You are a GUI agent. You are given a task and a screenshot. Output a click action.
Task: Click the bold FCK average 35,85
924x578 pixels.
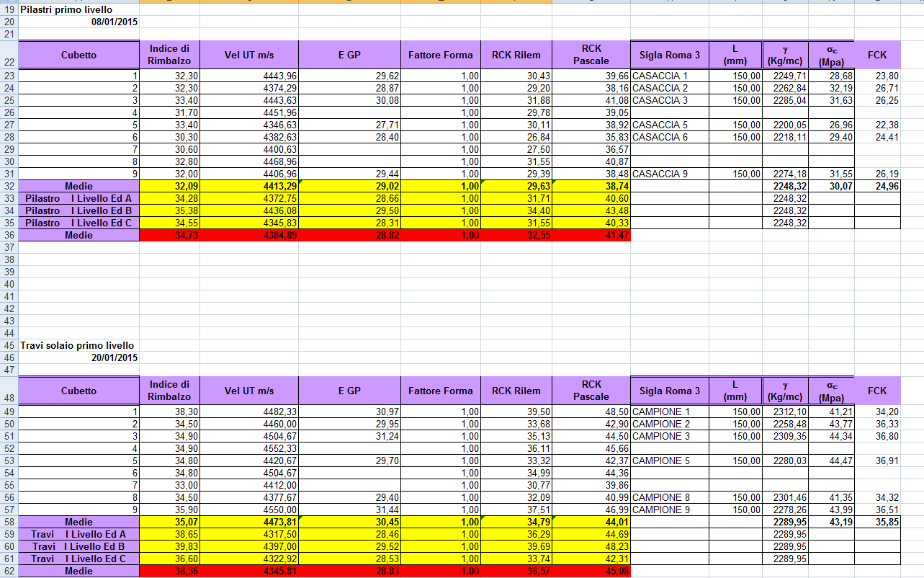click(x=877, y=522)
